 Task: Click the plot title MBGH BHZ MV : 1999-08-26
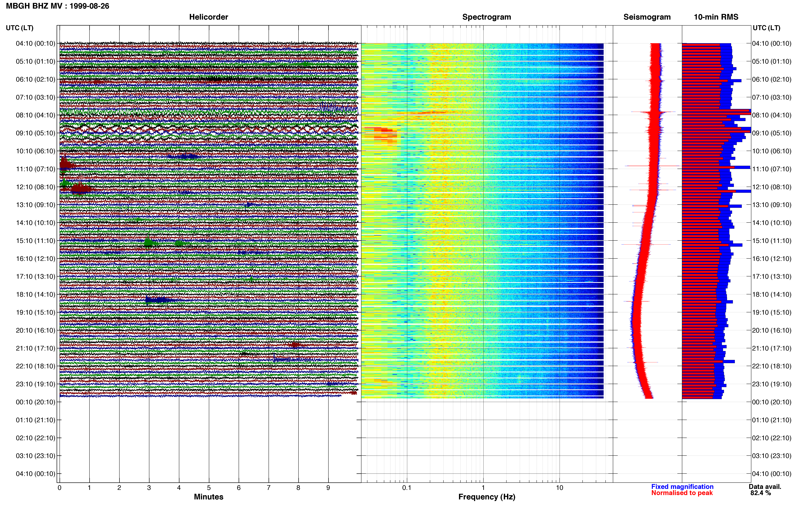57,6
